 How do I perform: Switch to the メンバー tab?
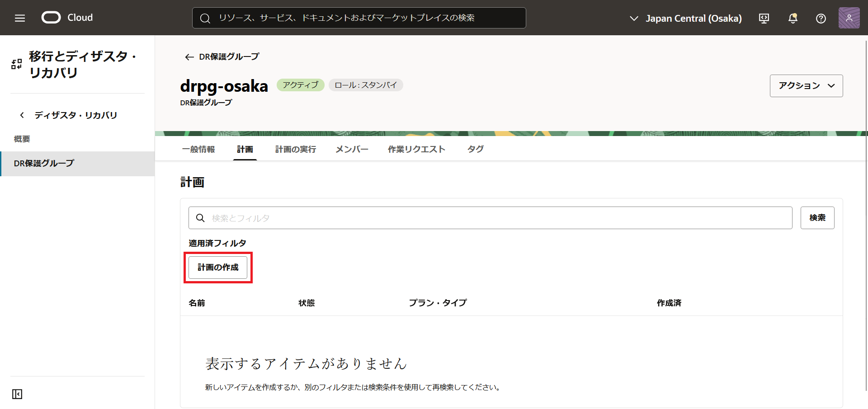352,149
